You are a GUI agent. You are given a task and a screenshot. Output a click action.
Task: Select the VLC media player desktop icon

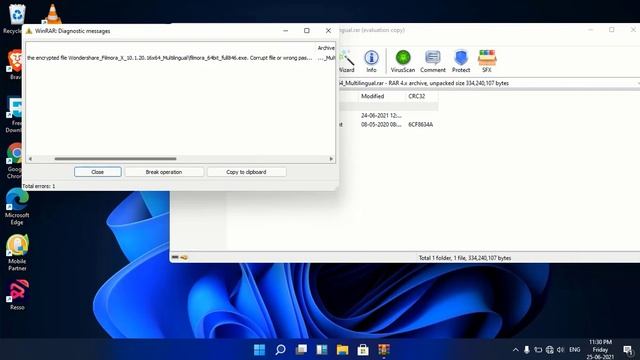[52, 14]
